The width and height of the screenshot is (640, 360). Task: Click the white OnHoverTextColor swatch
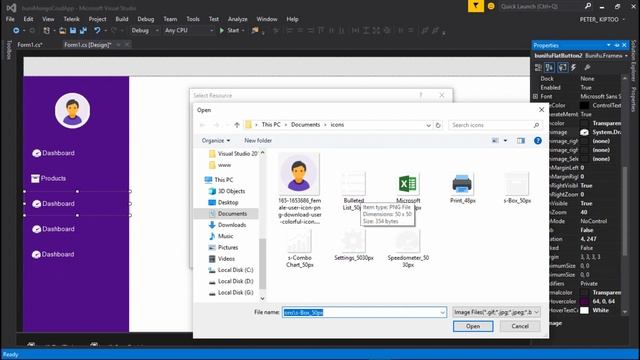point(584,311)
